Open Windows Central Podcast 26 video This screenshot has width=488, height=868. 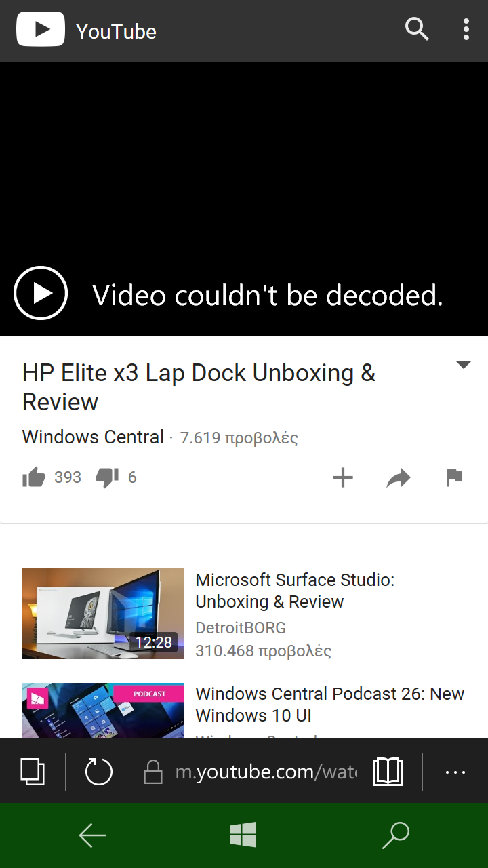click(330, 705)
